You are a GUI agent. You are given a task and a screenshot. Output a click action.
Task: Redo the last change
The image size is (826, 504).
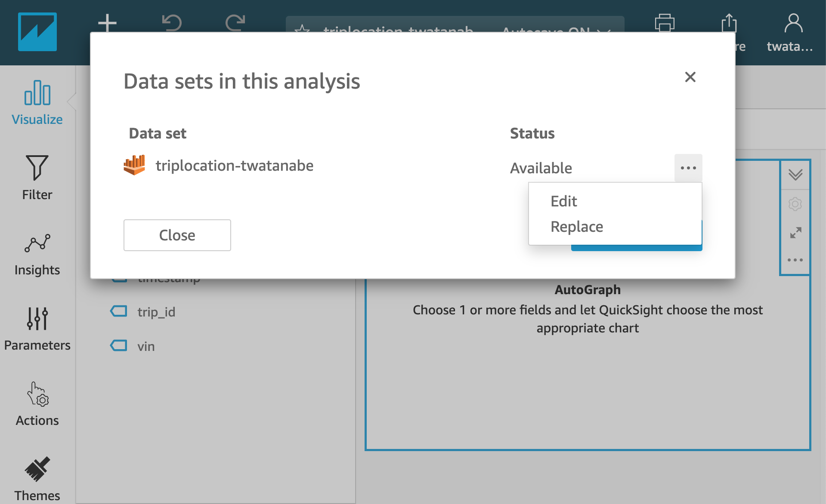tap(235, 23)
